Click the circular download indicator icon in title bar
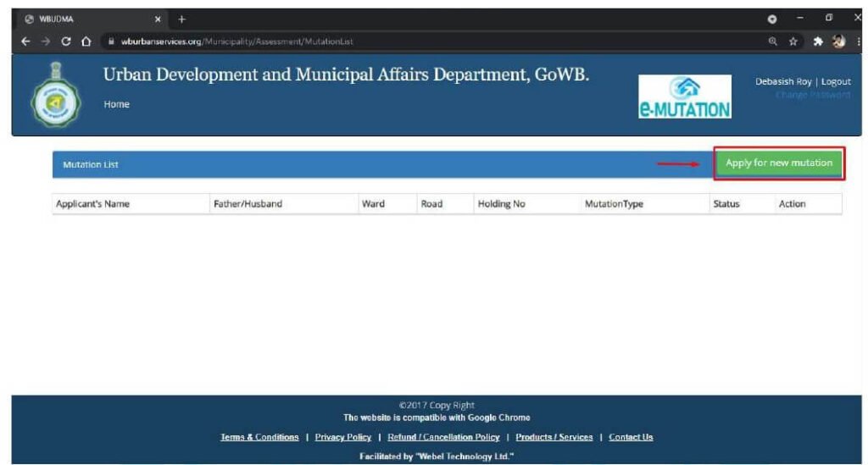Viewport: 868px width, 465px height. [x=771, y=19]
